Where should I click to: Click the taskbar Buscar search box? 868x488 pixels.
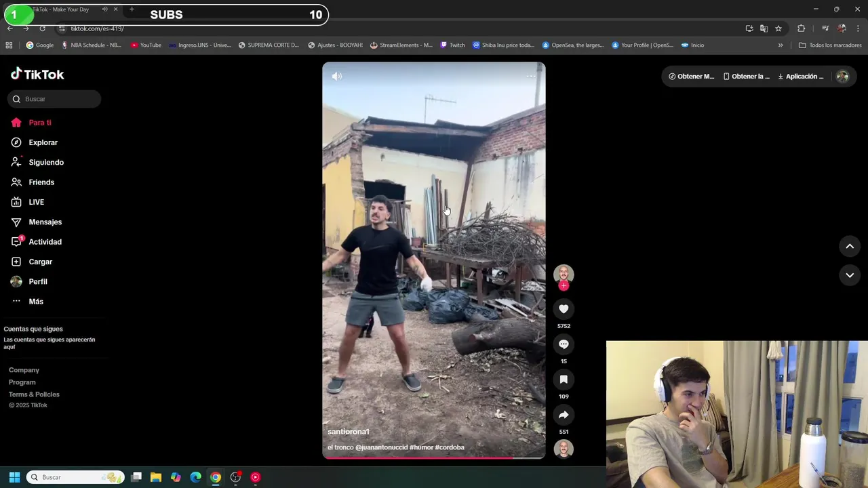[75, 477]
